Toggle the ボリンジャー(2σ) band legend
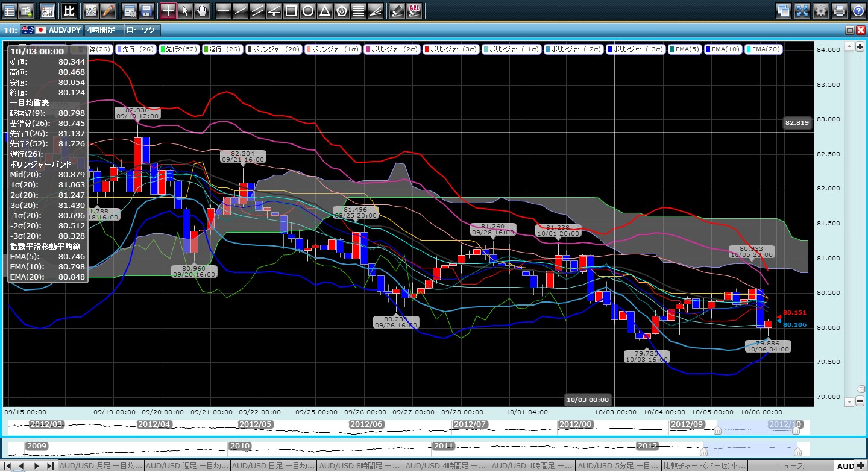The height and width of the screenshot is (472, 868). (x=391, y=49)
